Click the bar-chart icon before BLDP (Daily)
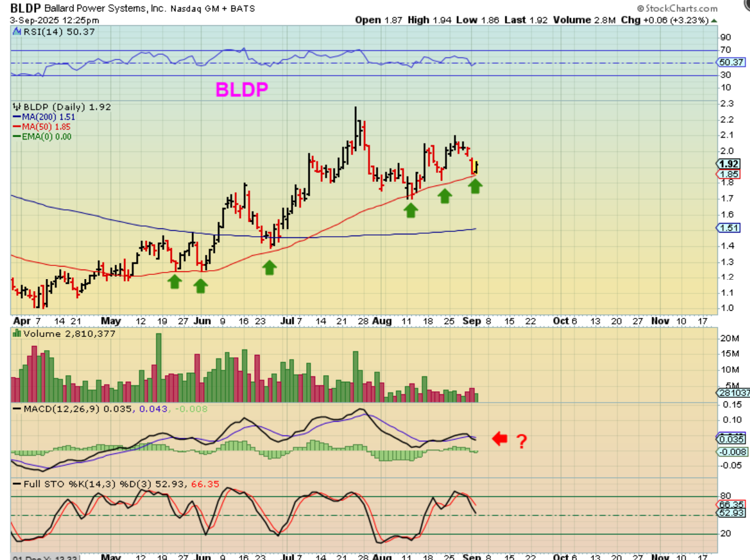Image resolution: width=750 pixels, height=560 pixels. [x=17, y=107]
